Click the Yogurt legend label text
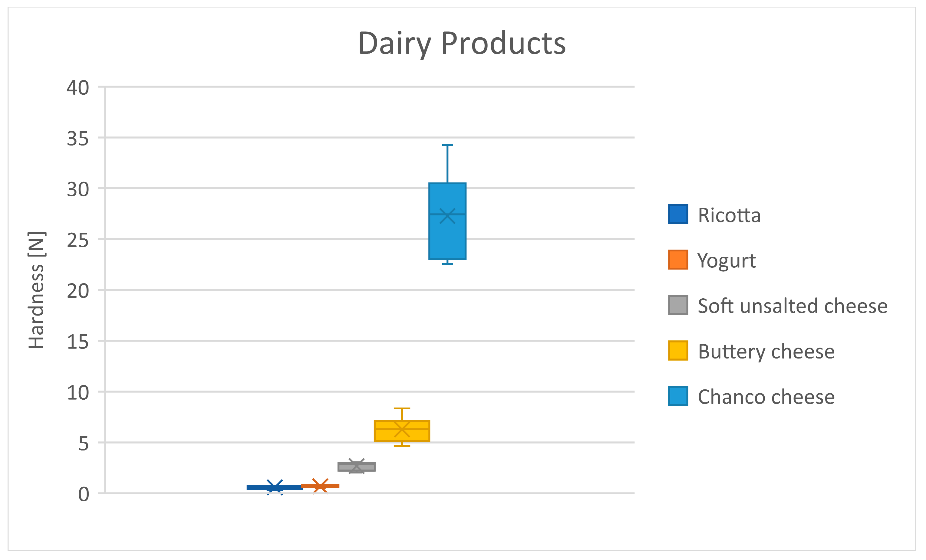The height and width of the screenshot is (560, 926). point(727,261)
